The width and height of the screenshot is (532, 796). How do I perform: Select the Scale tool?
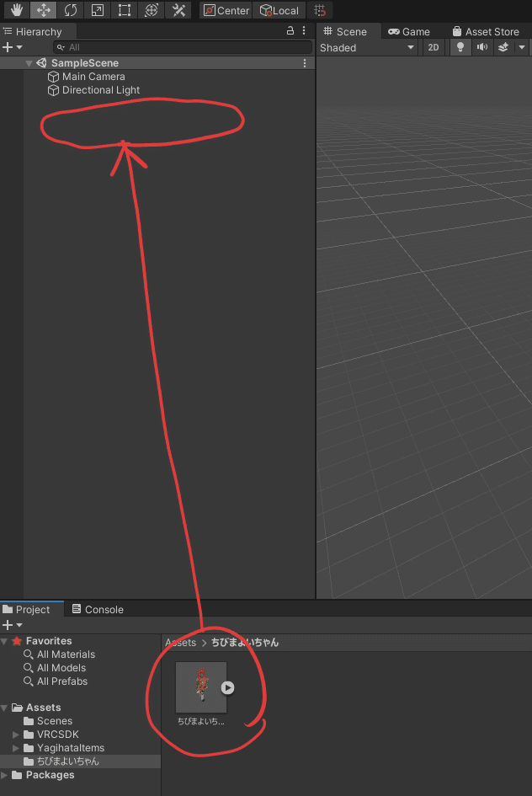[x=98, y=9]
